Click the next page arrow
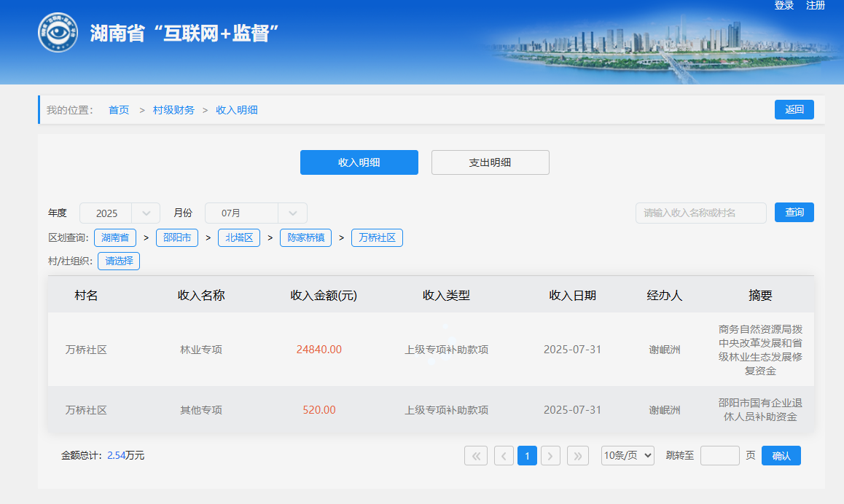This screenshot has width=844, height=504. [x=550, y=456]
